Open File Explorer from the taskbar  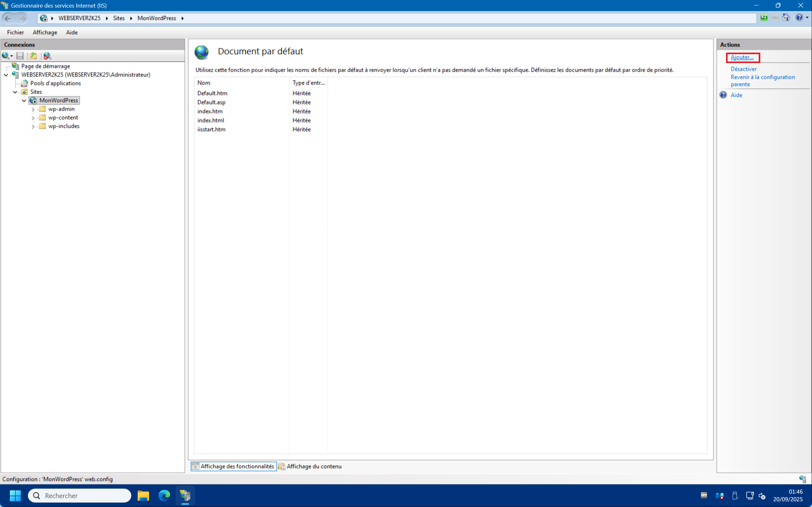(143, 495)
